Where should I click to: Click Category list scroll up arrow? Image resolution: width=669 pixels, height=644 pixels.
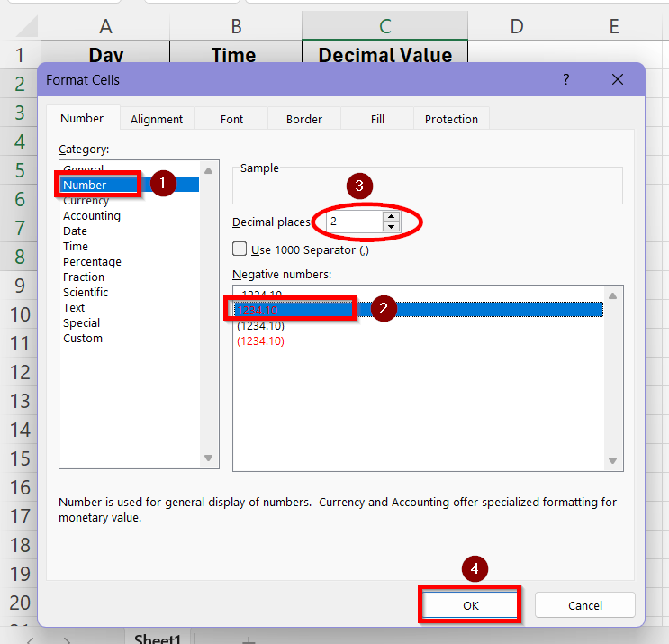[x=208, y=171]
